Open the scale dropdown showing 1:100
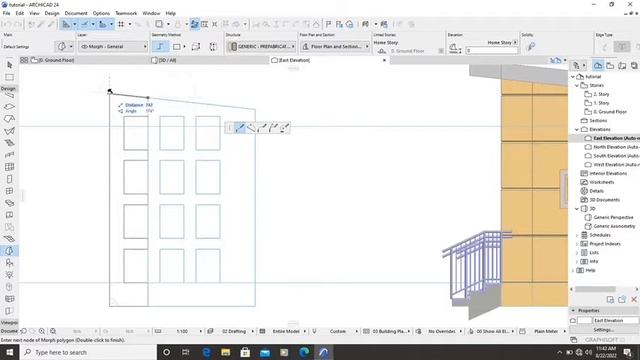The height and width of the screenshot is (360, 640). (x=183, y=331)
